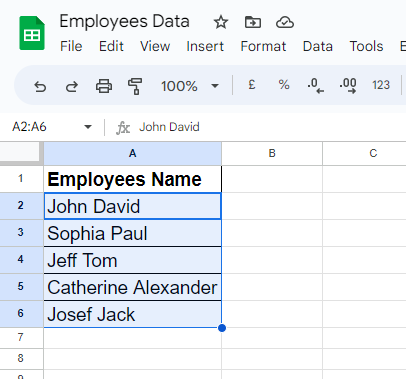
Task: Open the 100% zoom dropdown
Action: (190, 86)
